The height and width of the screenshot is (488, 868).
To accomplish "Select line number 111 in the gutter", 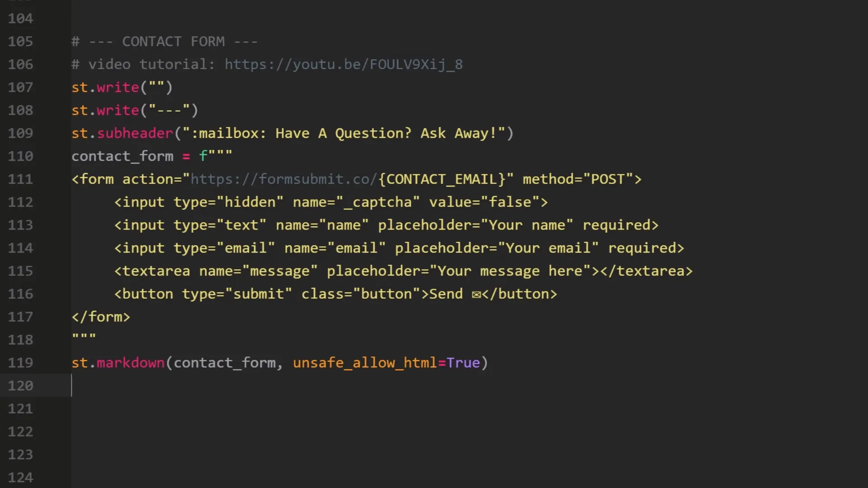I will pyautogui.click(x=20, y=179).
